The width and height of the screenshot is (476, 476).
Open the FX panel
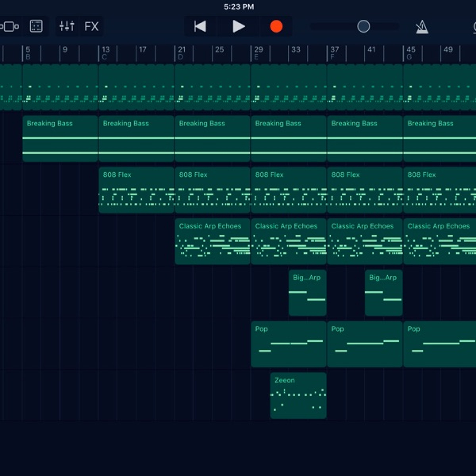point(92,26)
